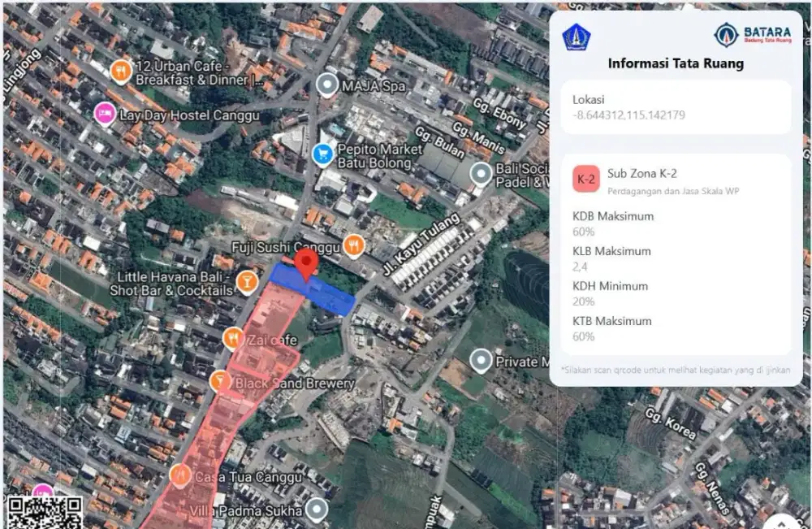Viewport: 812px width, 529px height.
Task: Click the Private location marker near panel
Action: click(481, 361)
